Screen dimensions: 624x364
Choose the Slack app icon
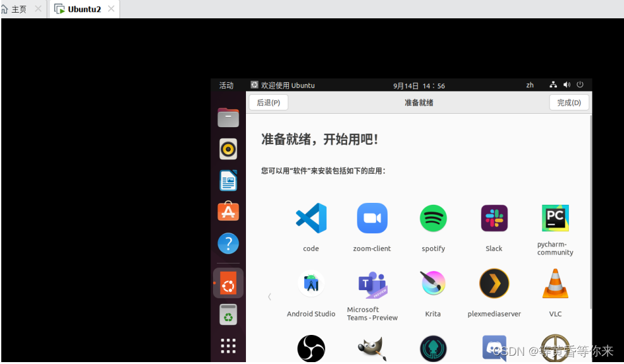tap(494, 218)
